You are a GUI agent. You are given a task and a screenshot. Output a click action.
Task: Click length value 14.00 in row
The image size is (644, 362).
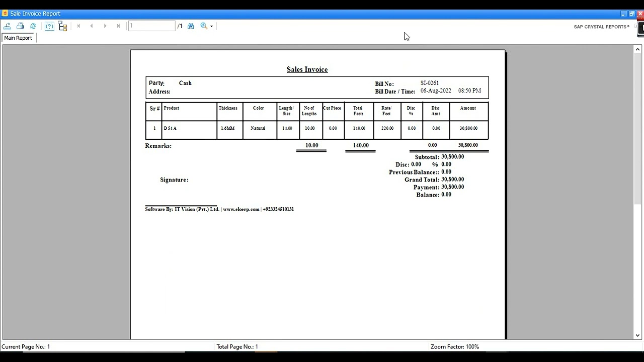tap(287, 128)
